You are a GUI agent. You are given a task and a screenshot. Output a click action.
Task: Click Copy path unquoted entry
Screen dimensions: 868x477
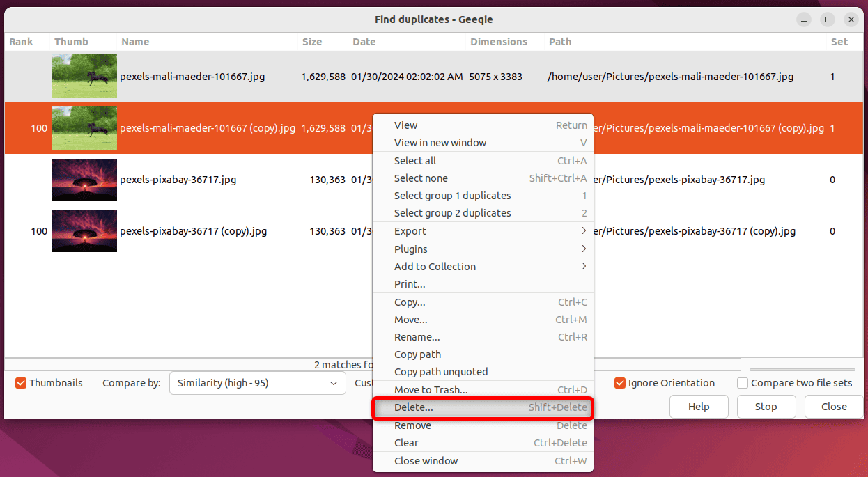point(483,372)
